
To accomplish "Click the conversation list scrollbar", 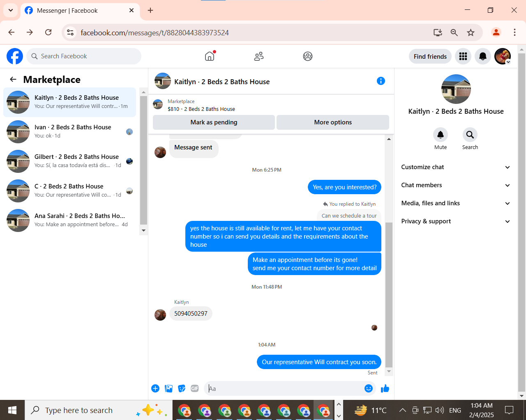I will point(143,161).
